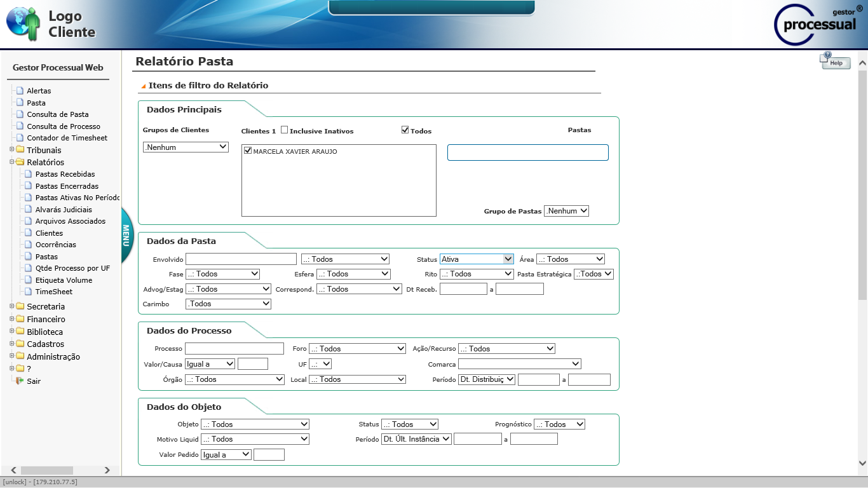Image resolution: width=868 pixels, height=488 pixels.
Task: Open the Esfera dropdown
Action: (x=353, y=274)
